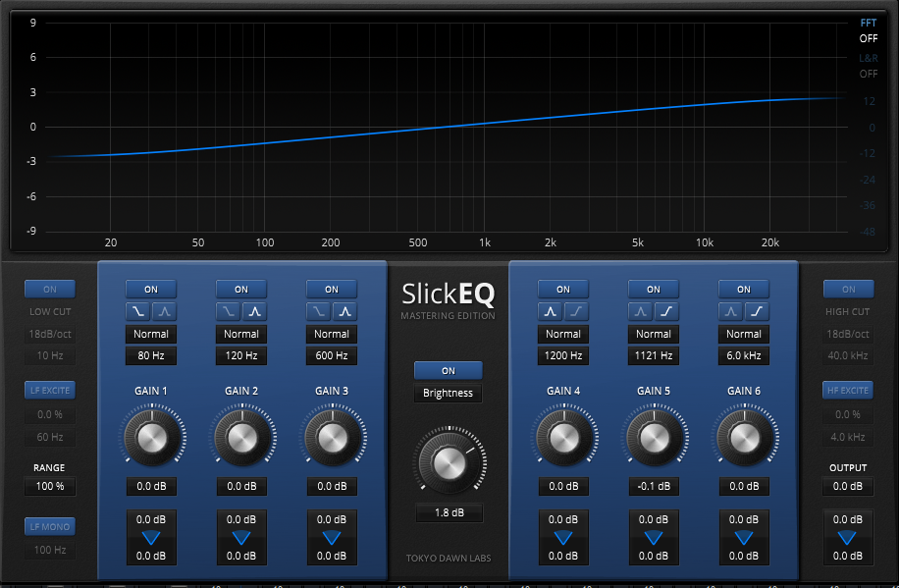
Task: Select high shelf shape for band 4
Action: [577, 311]
